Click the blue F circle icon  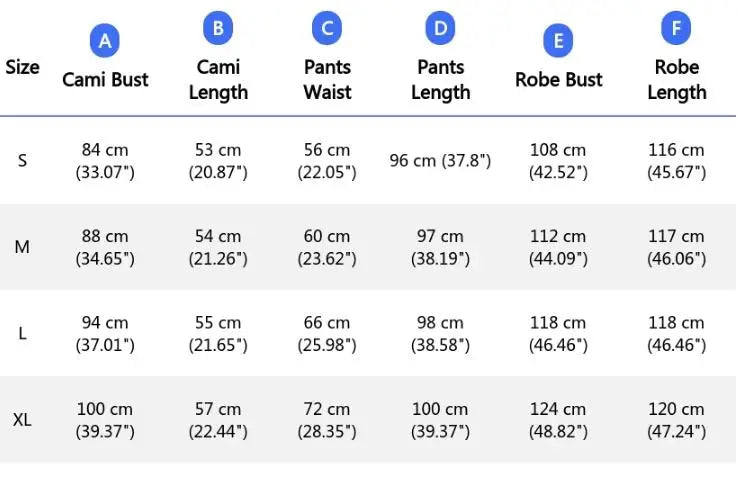[676, 28]
